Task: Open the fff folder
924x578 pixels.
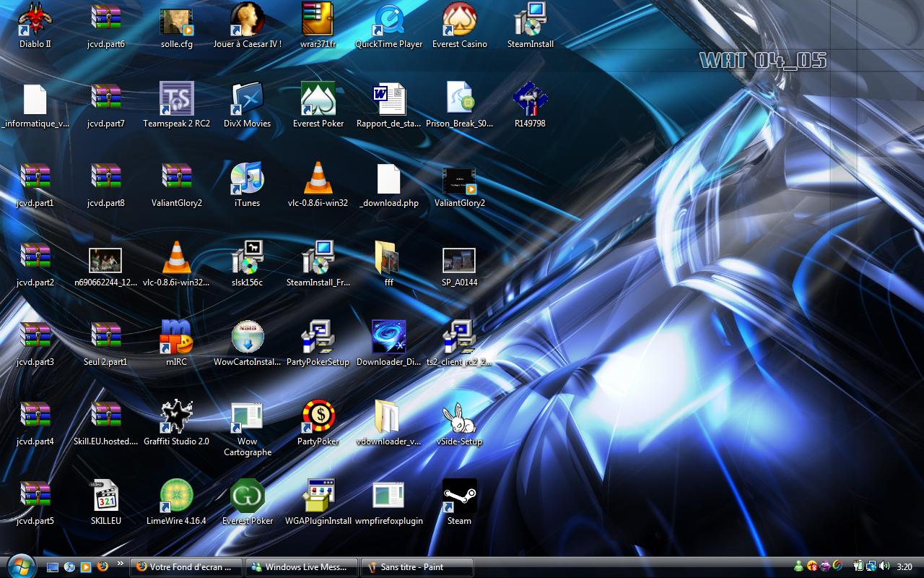Action: (388, 258)
